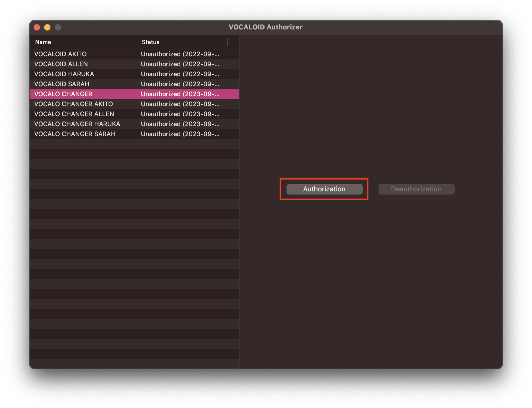The image size is (532, 408).
Task: Minimize the VOCALOID Authorizer window
Action: click(48, 27)
